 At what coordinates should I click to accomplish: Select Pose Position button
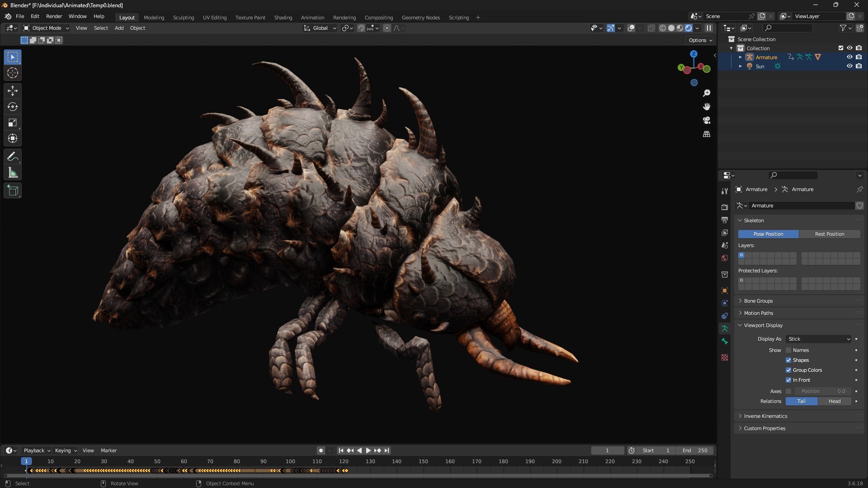(768, 234)
